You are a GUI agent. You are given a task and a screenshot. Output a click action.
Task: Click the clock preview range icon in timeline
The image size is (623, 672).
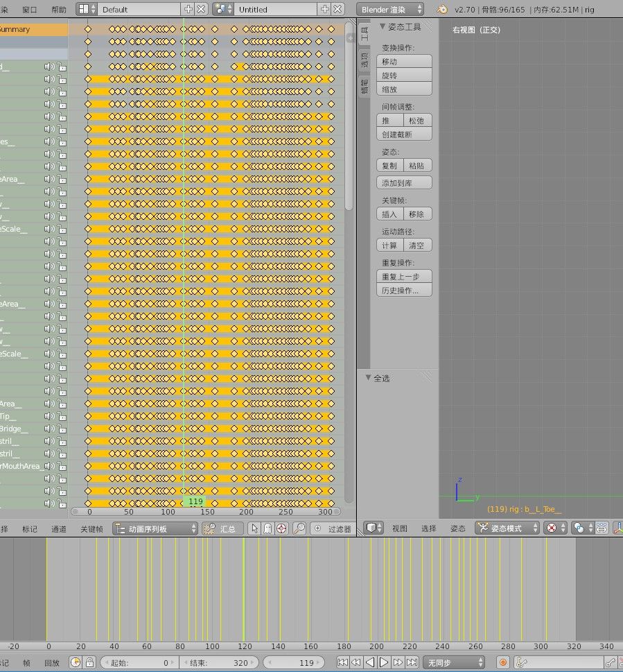(x=76, y=662)
